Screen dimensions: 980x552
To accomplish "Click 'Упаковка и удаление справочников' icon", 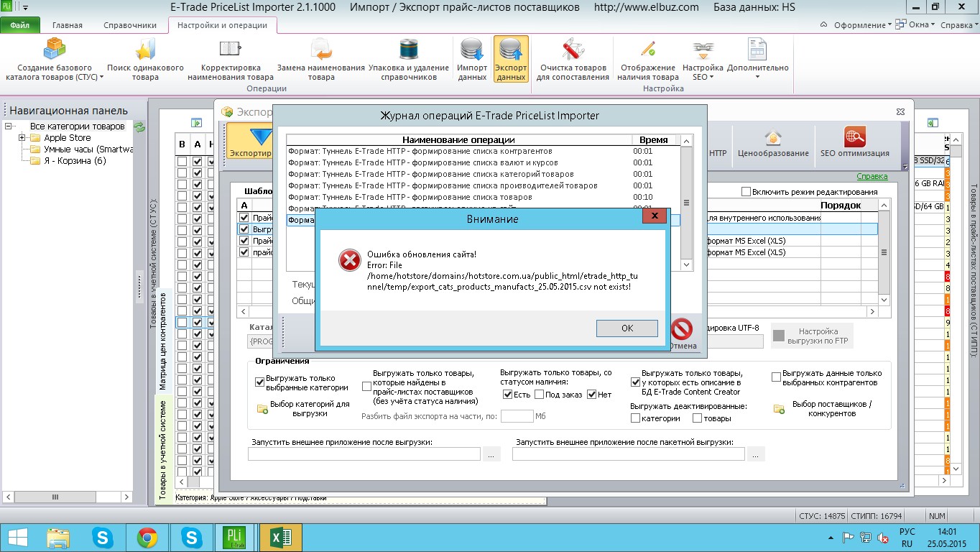I will pyautogui.click(x=409, y=49).
